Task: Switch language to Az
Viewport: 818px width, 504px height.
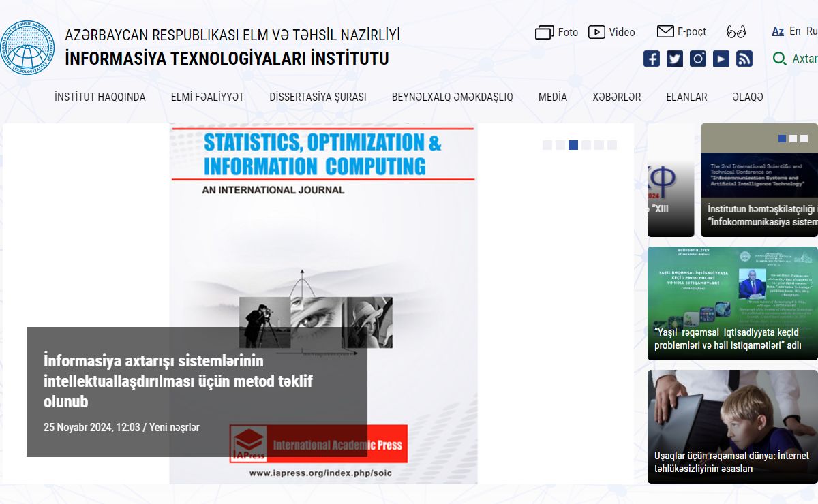Action: (x=778, y=31)
